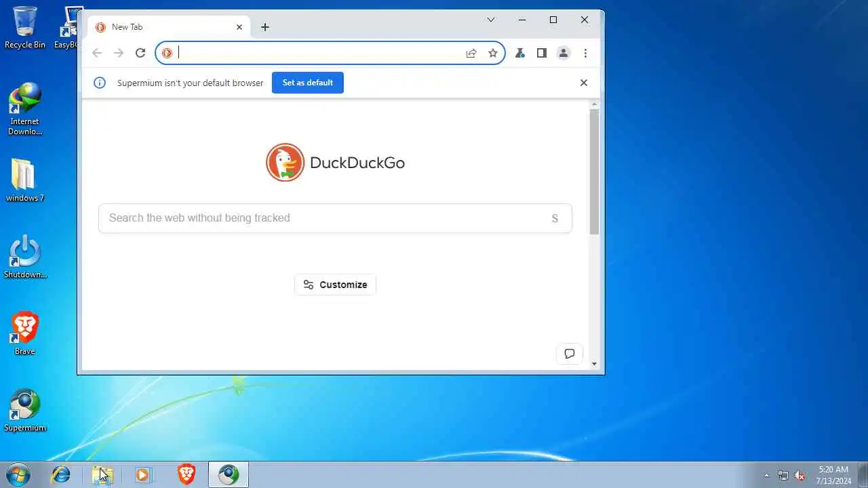The image size is (868, 488).
Task: Click DuckDuckGo site icon in address bar
Action: [167, 53]
